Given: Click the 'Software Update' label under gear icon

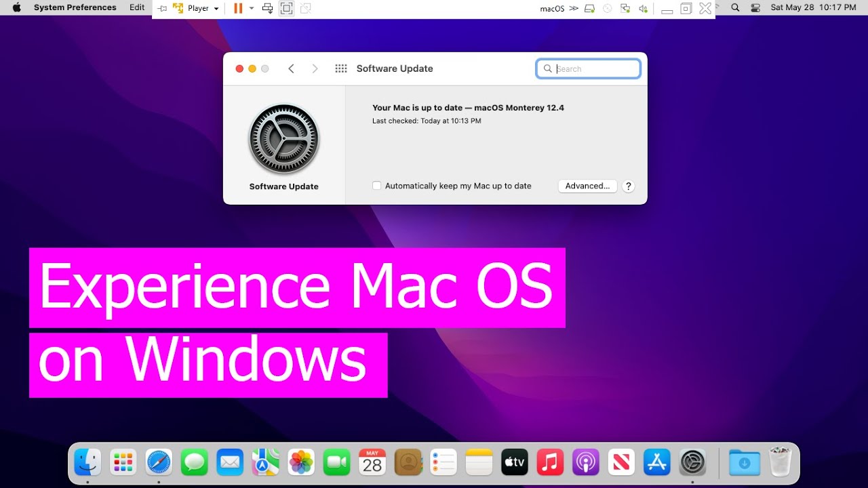Looking at the screenshot, I should point(283,186).
